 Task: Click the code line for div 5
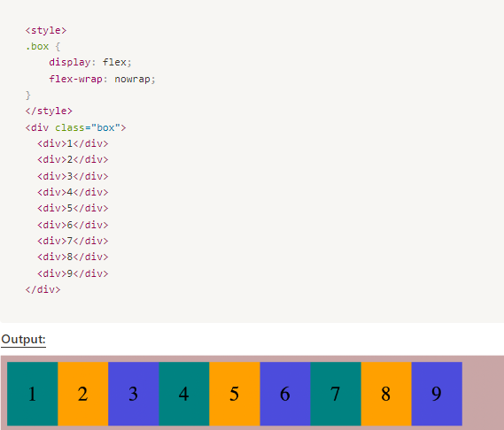73,208
